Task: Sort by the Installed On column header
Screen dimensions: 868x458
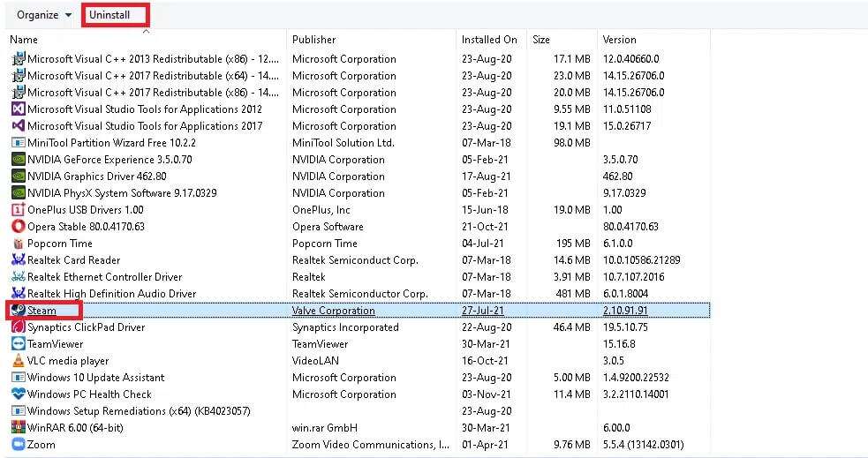Action: tap(489, 40)
